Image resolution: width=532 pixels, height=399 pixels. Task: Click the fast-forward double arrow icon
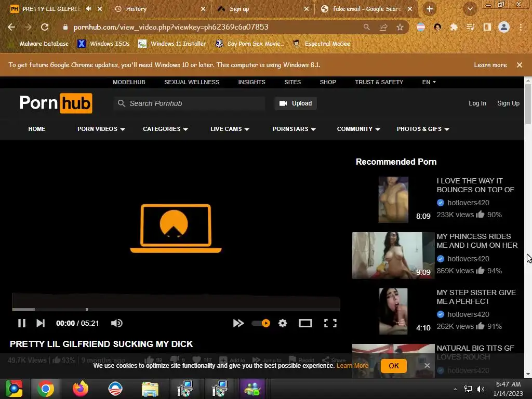[x=238, y=323]
